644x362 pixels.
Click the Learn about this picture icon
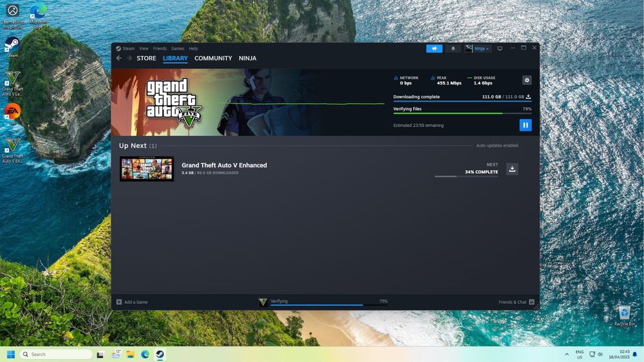pyautogui.click(x=13, y=15)
